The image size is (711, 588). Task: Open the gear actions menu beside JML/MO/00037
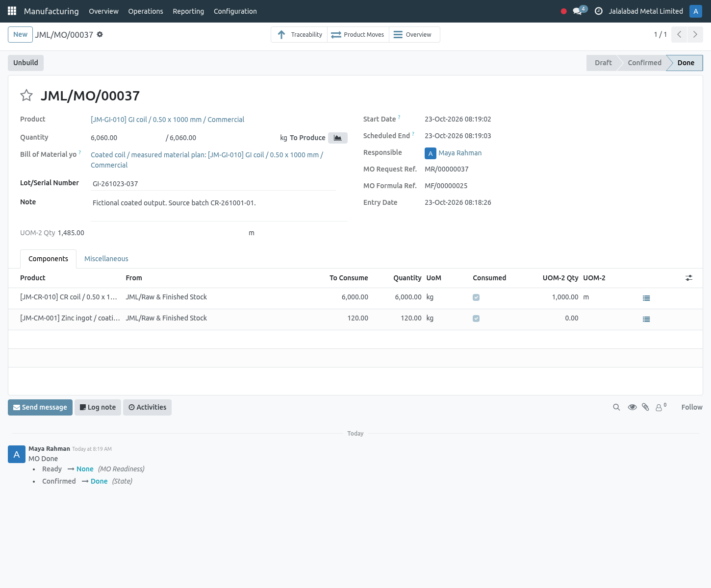click(x=100, y=34)
